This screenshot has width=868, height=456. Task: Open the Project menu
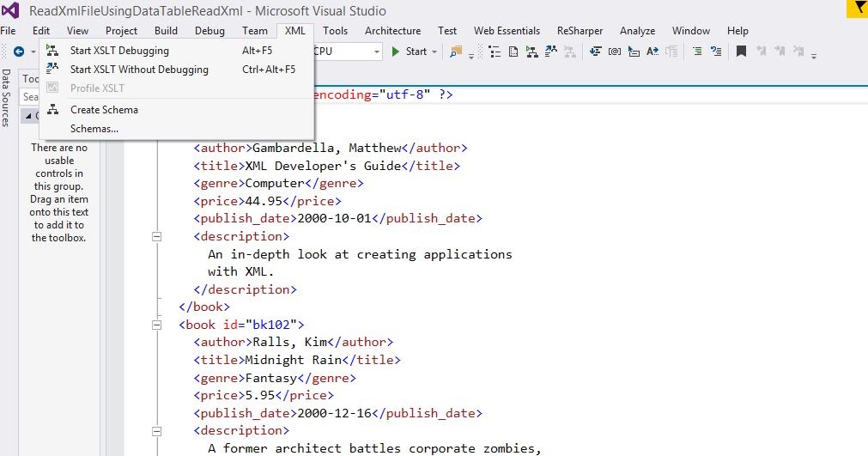(x=121, y=31)
